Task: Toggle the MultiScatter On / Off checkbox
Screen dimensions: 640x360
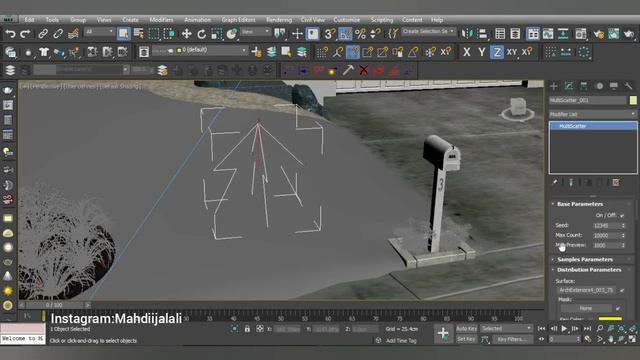Action: 622,215
